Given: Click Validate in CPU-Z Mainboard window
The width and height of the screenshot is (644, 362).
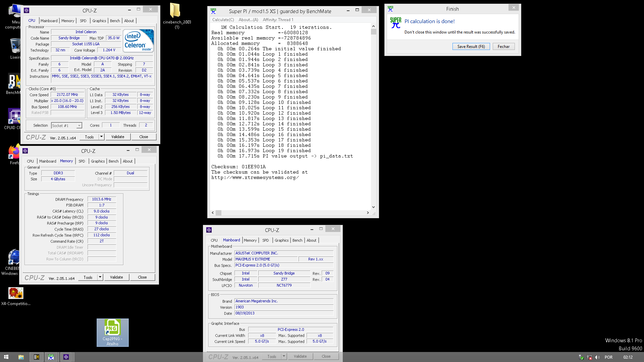Looking at the screenshot, I should pos(300,356).
